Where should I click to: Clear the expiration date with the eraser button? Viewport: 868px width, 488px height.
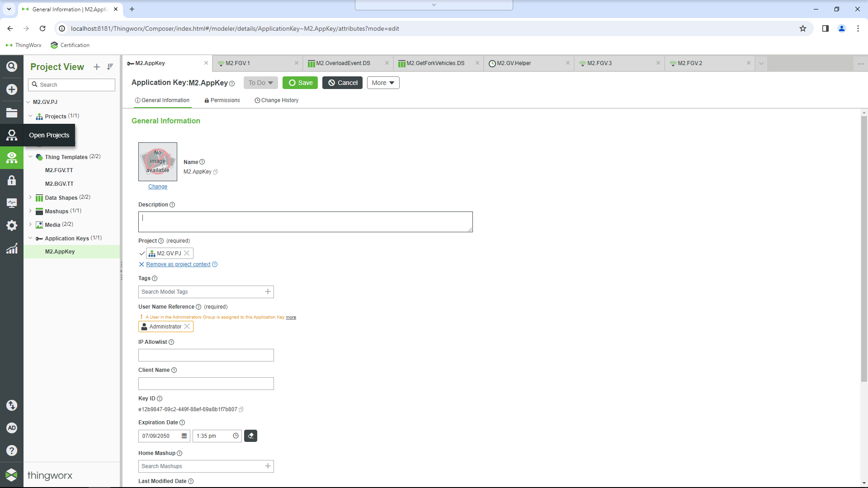(x=250, y=436)
